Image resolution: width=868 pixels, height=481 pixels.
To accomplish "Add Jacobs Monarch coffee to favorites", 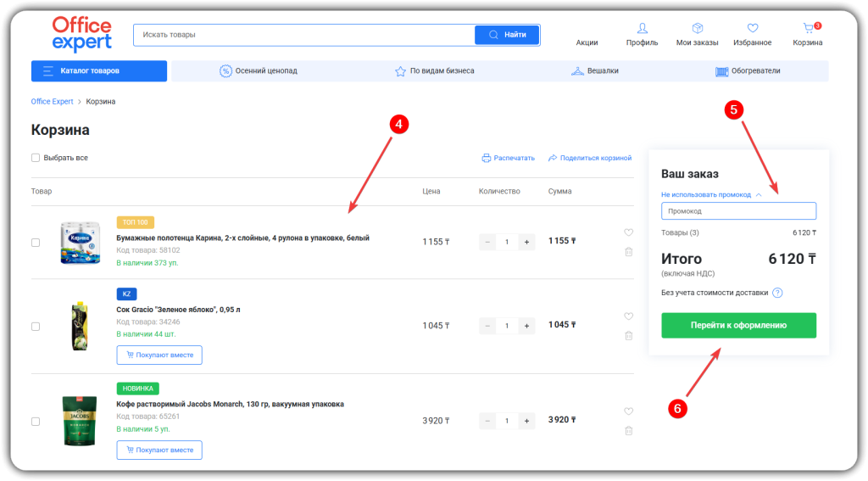I will click(628, 411).
